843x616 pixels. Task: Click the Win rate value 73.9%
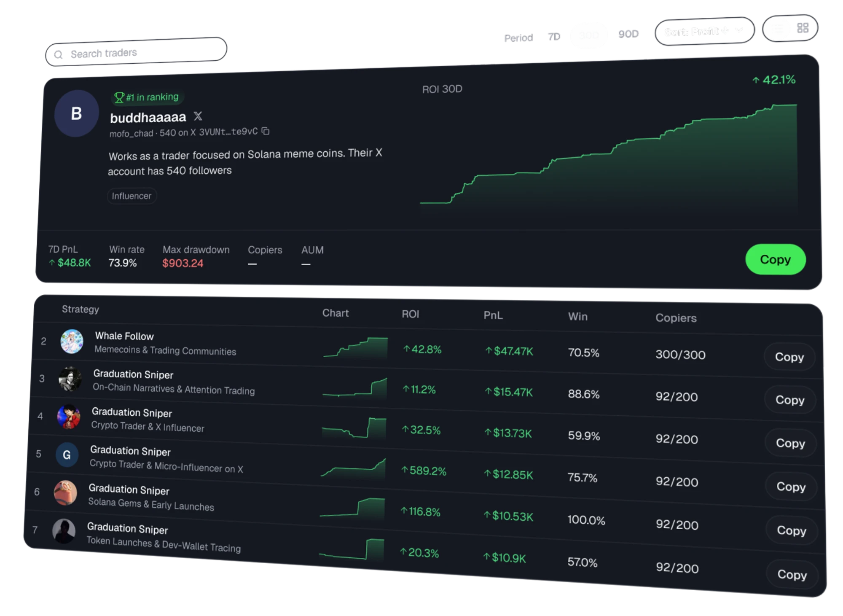[x=123, y=263]
